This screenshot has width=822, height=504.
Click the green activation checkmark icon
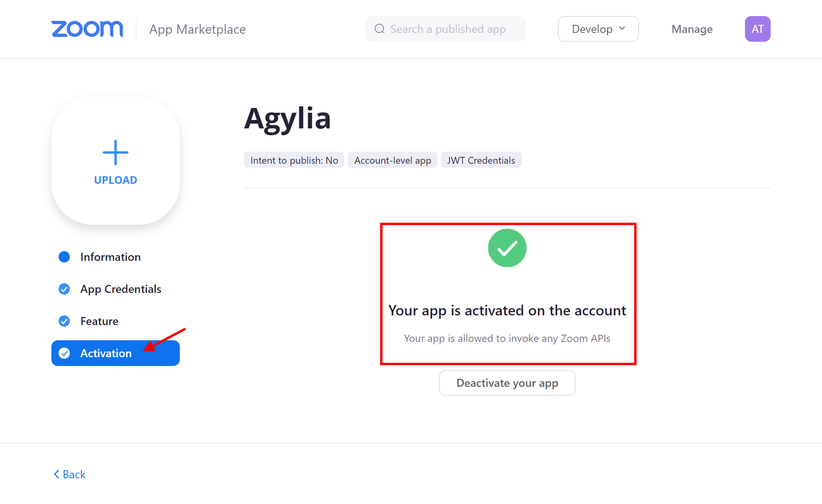[x=507, y=248]
